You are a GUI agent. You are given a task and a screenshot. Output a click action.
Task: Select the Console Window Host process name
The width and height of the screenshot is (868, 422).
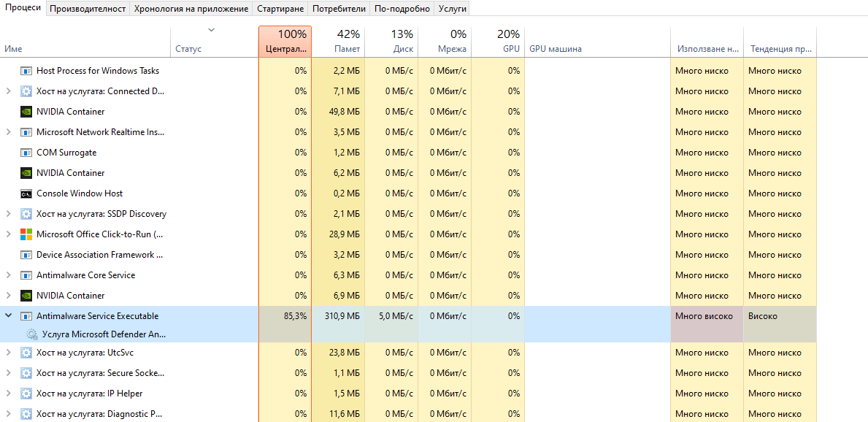coord(80,193)
